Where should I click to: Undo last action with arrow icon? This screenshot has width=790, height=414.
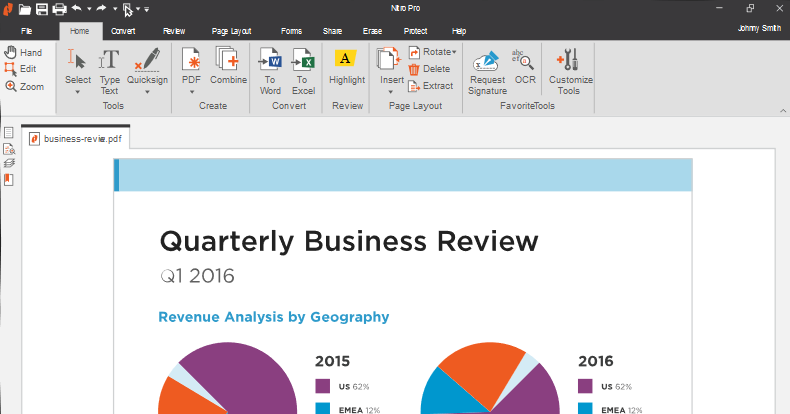(x=77, y=8)
